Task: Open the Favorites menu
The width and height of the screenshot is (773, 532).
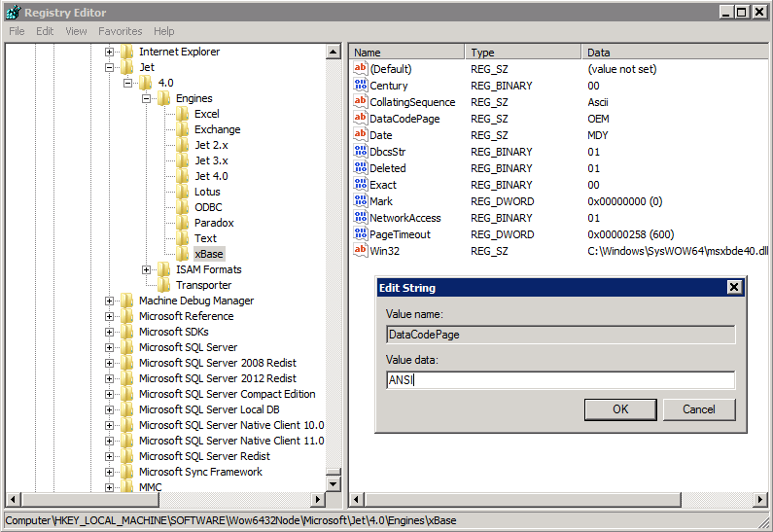Action: [x=121, y=31]
